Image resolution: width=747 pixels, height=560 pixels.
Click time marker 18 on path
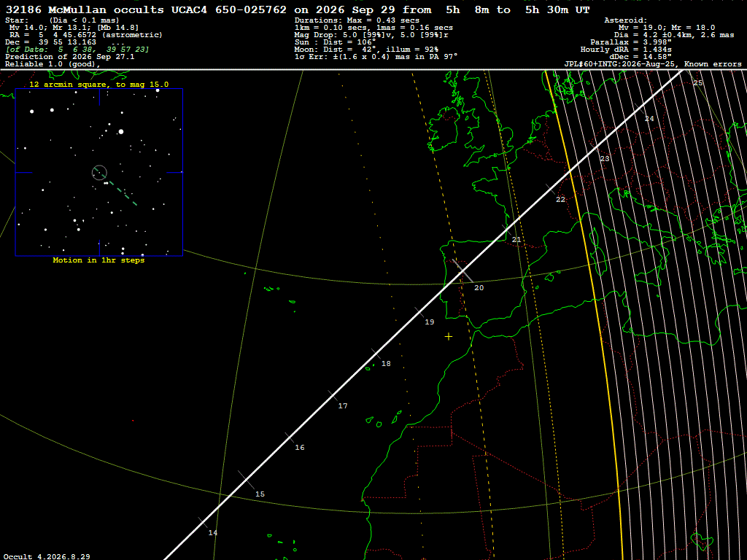point(386,363)
